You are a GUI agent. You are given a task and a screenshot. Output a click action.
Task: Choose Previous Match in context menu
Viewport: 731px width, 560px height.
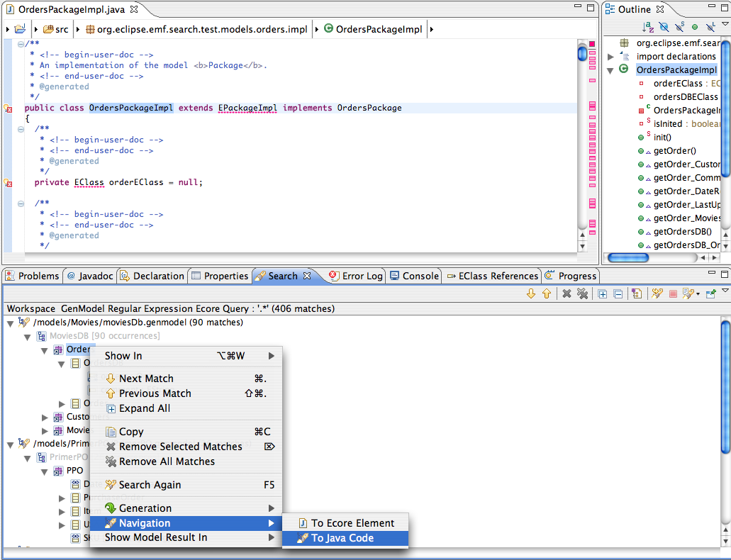(186, 393)
